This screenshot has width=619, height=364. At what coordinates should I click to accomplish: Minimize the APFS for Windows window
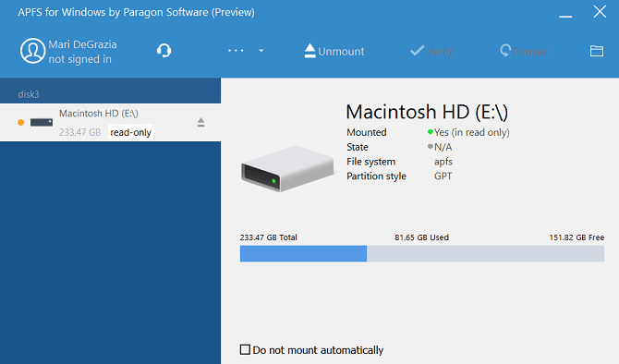(x=565, y=16)
